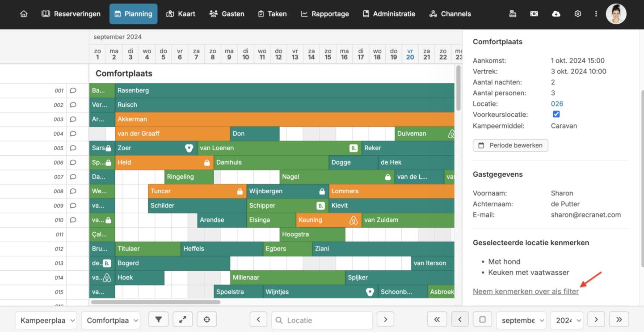Click the expand fullscreen arrows icon

point(183,319)
